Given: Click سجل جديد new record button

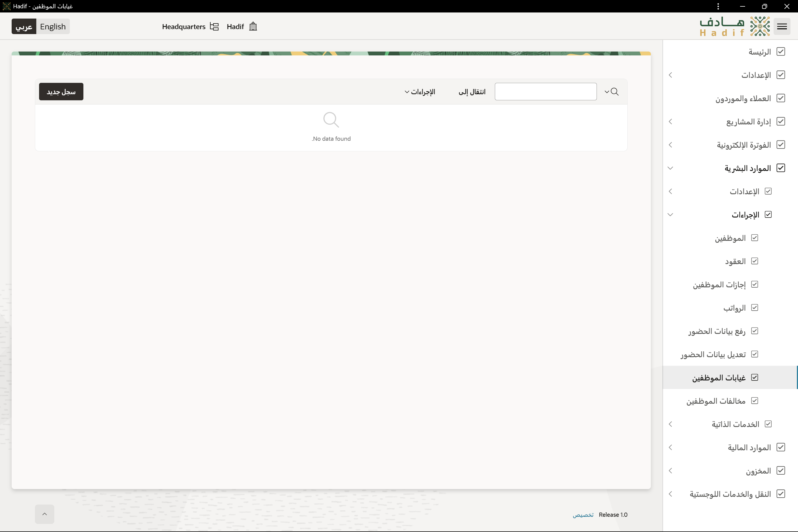Looking at the screenshot, I should pyautogui.click(x=61, y=92).
